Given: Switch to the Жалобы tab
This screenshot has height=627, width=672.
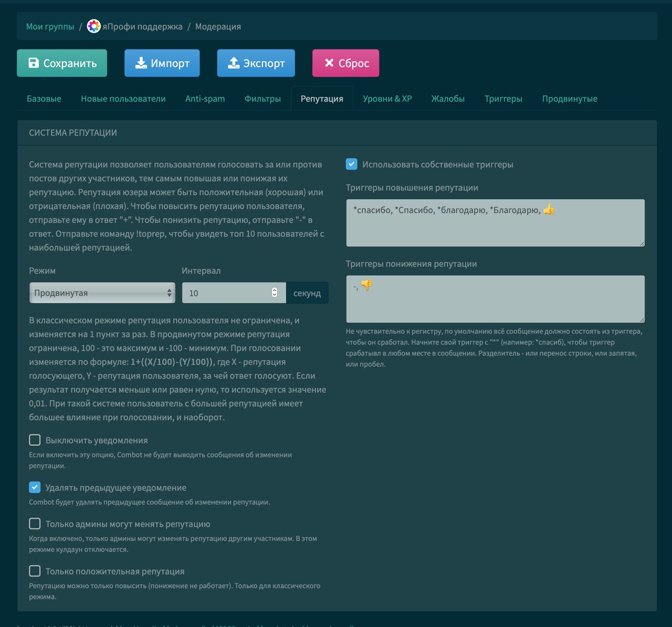Looking at the screenshot, I should [448, 99].
